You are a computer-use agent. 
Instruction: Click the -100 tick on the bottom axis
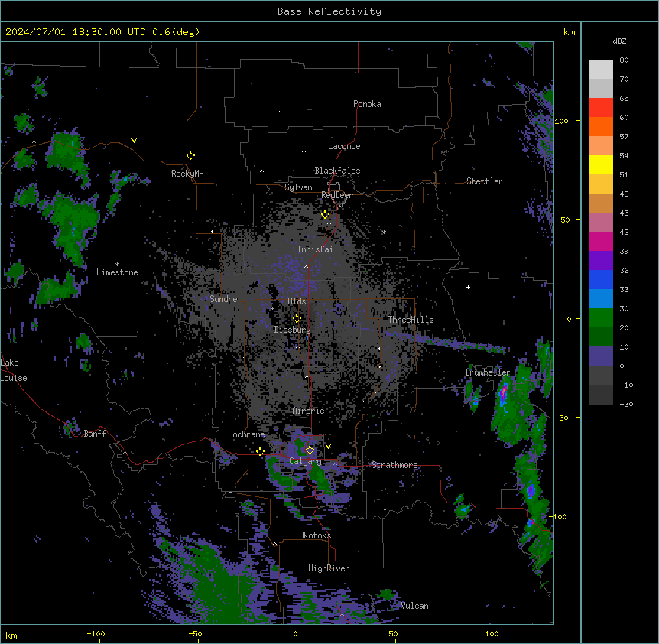96,633
